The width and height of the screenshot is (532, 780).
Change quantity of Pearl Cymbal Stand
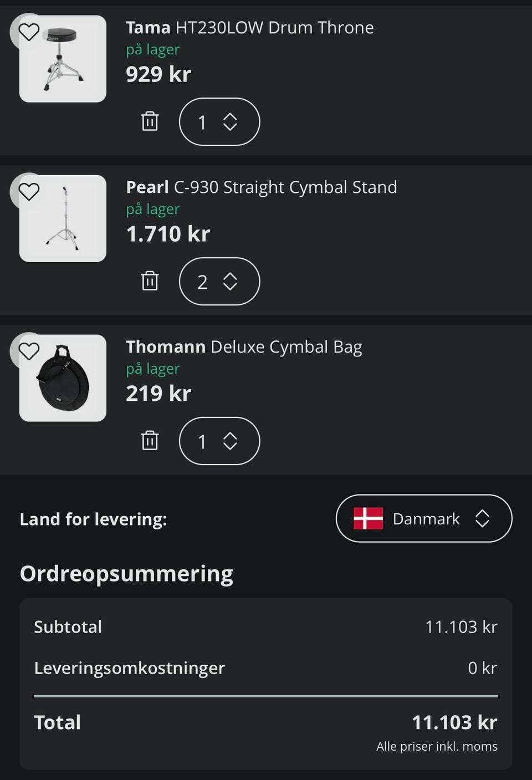(x=219, y=282)
